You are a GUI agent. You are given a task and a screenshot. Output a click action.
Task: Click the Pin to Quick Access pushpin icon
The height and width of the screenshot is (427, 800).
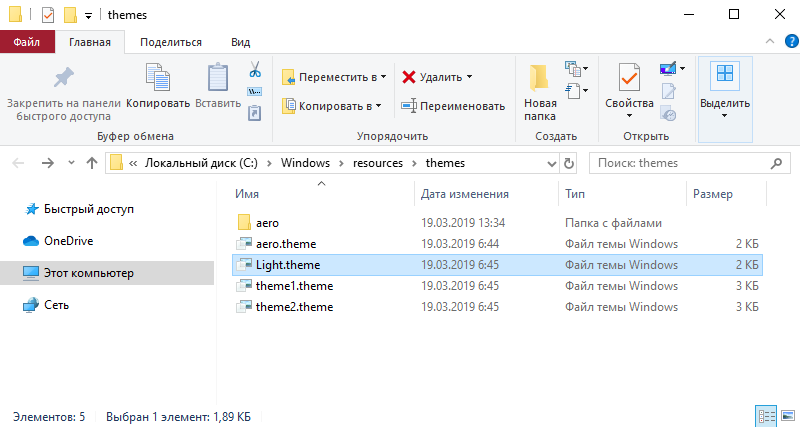64,78
